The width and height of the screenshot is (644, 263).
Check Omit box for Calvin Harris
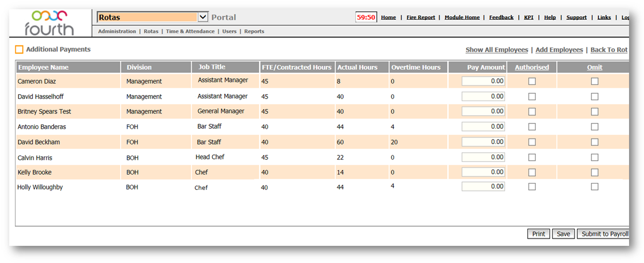pos(594,157)
